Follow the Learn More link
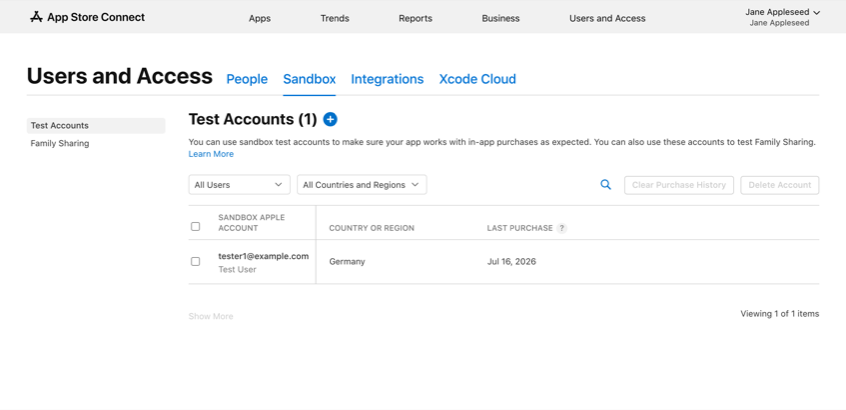846x410 pixels. tap(211, 154)
